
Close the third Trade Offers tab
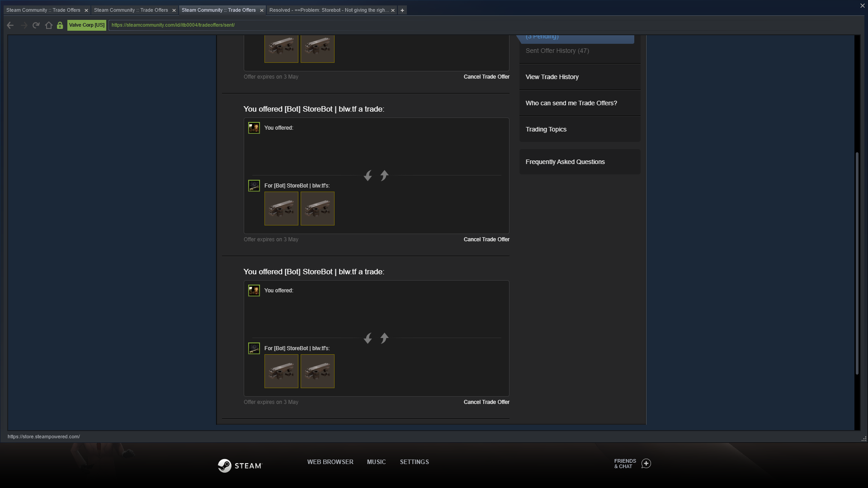click(x=262, y=10)
